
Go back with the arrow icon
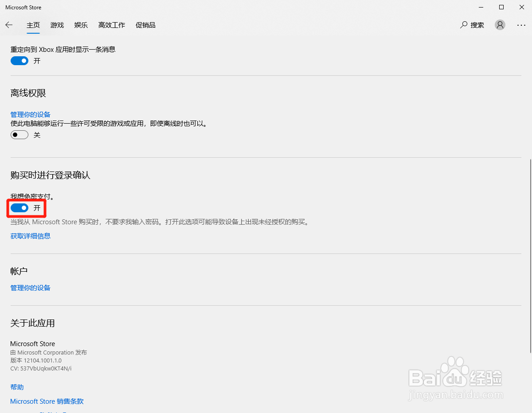click(x=9, y=25)
